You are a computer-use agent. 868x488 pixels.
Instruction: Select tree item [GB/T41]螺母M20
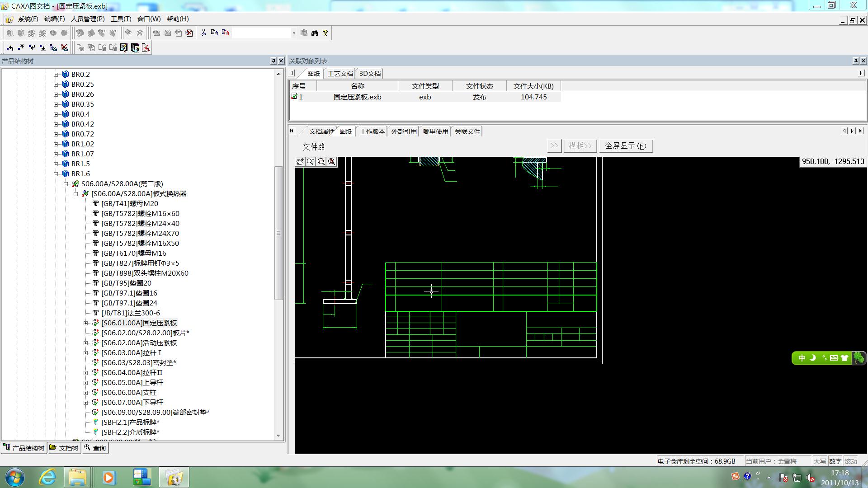tap(129, 204)
